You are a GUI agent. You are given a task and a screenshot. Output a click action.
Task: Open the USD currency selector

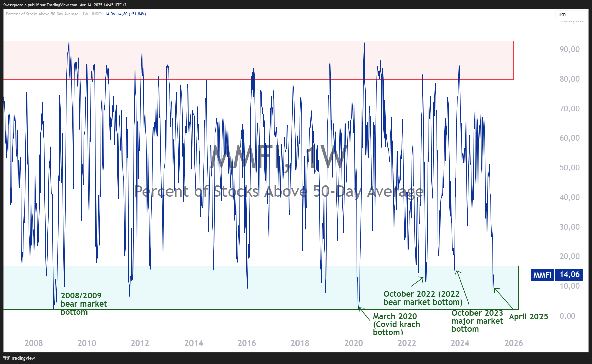571,15
